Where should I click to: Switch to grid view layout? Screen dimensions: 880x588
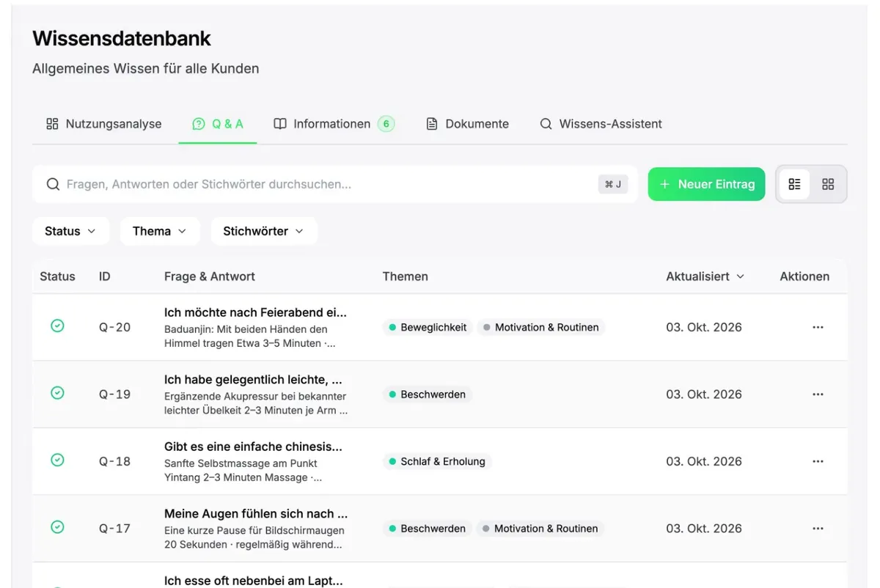[x=828, y=184]
